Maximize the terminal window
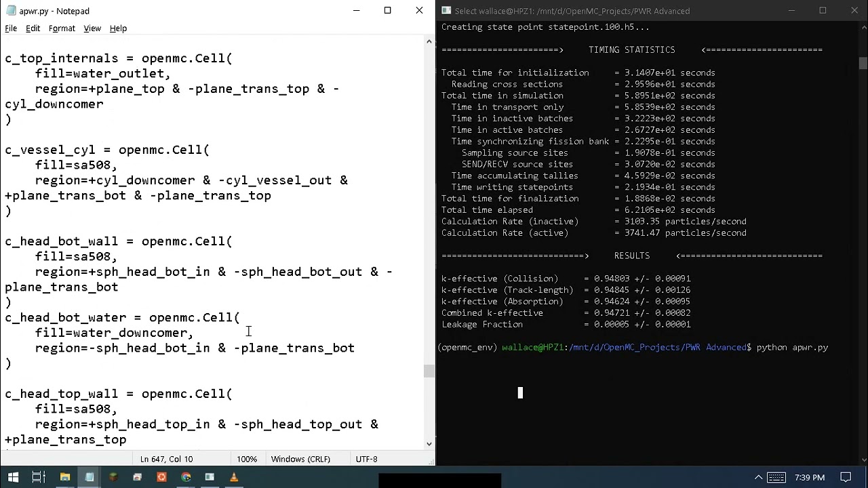This screenshot has height=488, width=868. [823, 11]
